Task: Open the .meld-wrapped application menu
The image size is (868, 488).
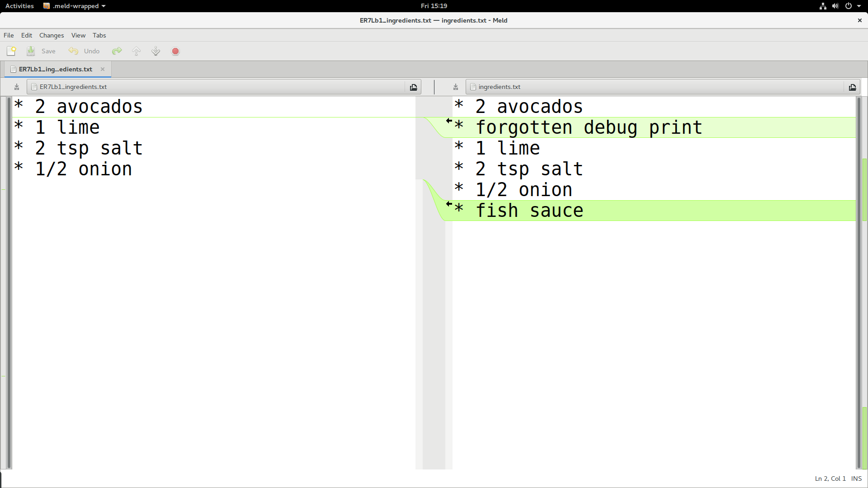Action: [74, 6]
